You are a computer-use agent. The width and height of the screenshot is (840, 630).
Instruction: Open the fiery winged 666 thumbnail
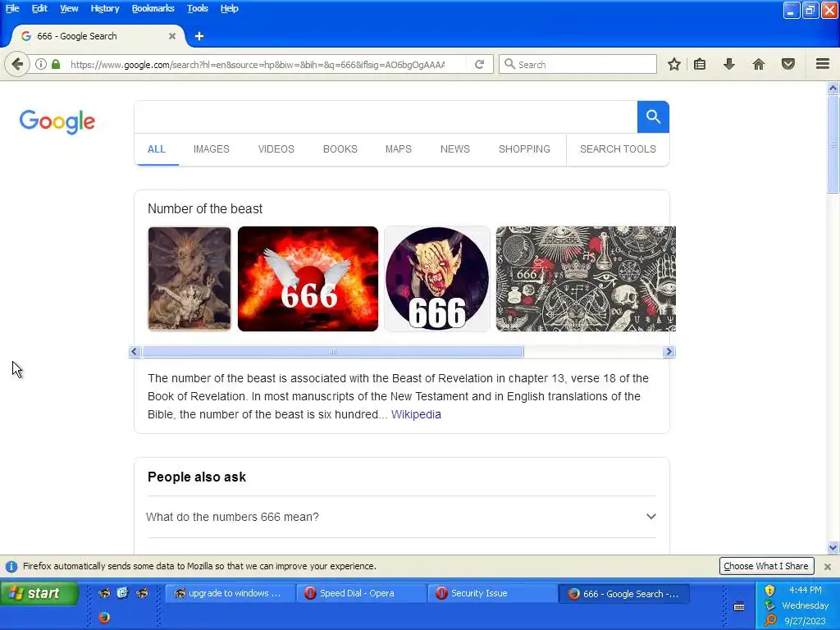pos(308,279)
